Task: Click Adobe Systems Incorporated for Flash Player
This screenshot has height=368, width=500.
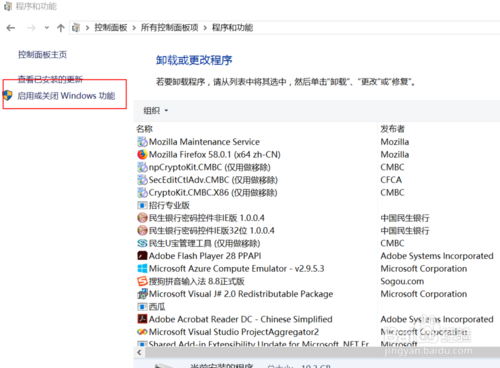Action: click(x=437, y=256)
